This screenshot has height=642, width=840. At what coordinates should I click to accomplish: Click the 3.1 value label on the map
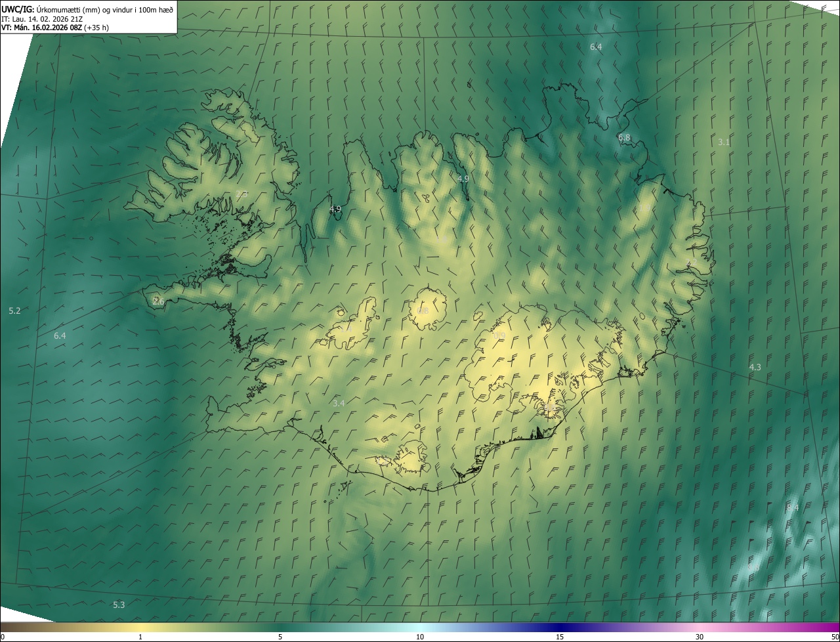724,142
